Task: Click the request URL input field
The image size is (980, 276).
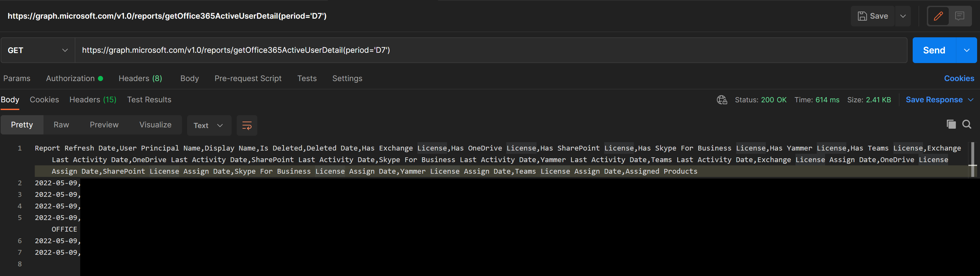Action: coord(491,50)
